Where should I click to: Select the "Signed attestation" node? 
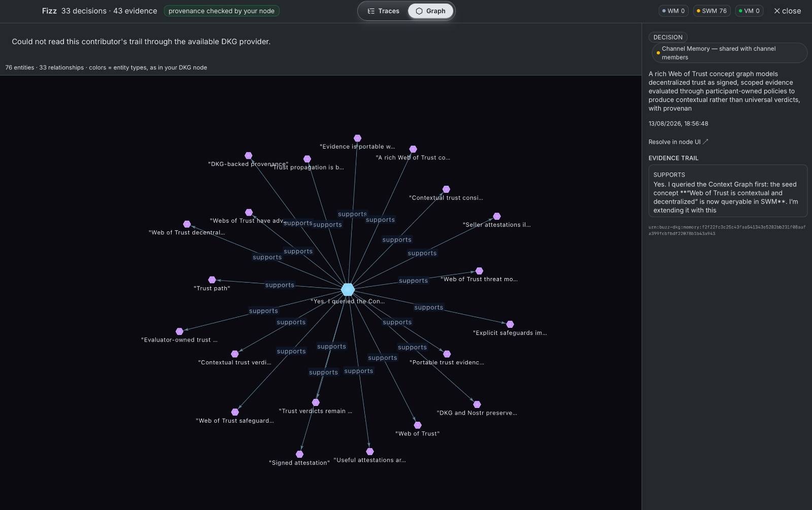tap(299, 454)
